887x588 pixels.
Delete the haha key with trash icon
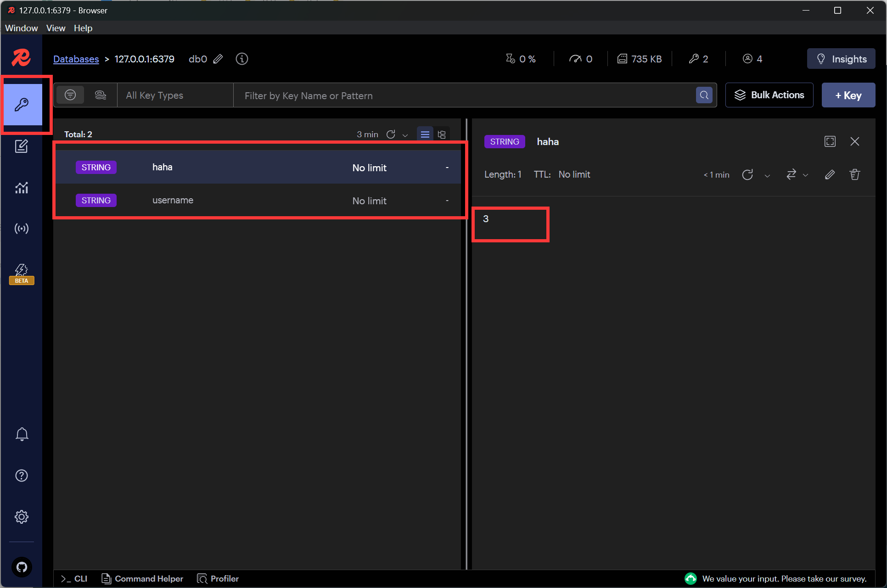click(854, 174)
